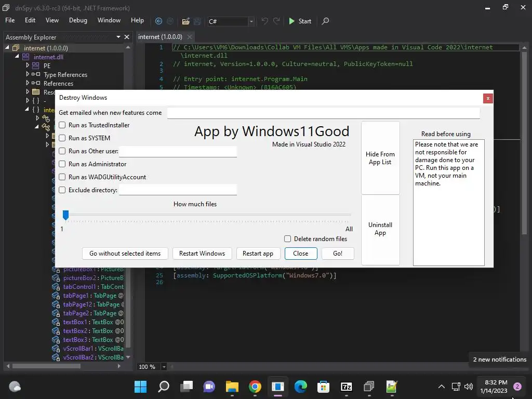Toggle the Exclude directory checkbox
Image resolution: width=532 pixels, height=399 pixels.
(62, 190)
